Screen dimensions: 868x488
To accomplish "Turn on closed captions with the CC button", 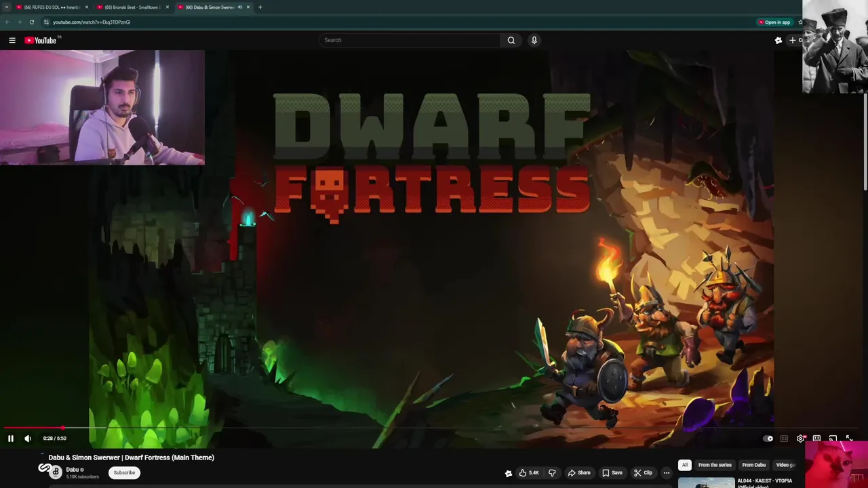I will pos(784,439).
